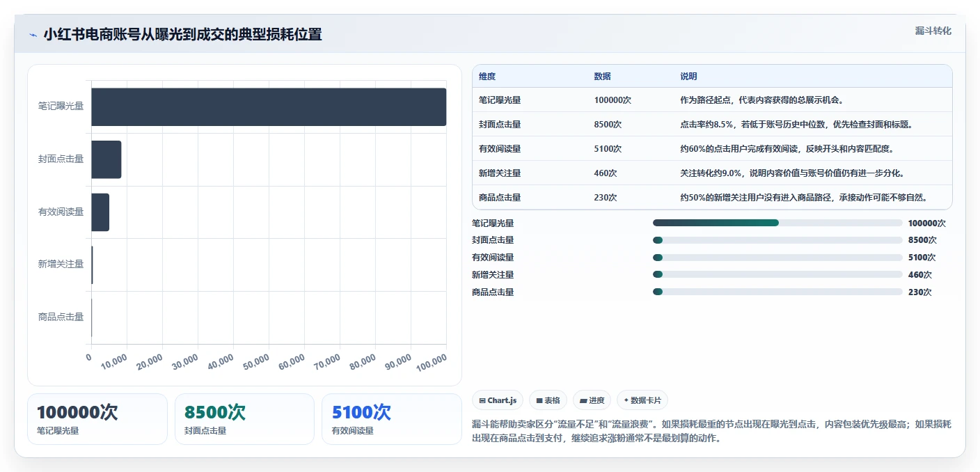Click the 460次 progress value label
The image size is (980, 472).
coord(920,275)
